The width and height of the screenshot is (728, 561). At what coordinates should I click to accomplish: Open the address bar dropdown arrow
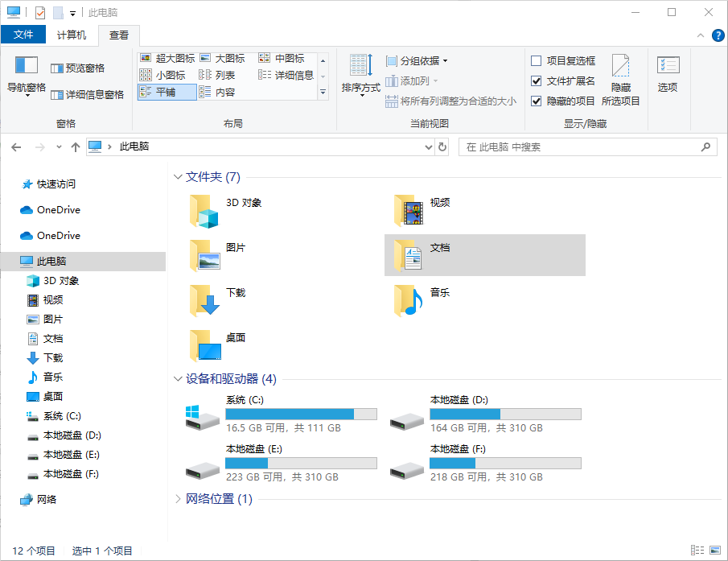[429, 146]
